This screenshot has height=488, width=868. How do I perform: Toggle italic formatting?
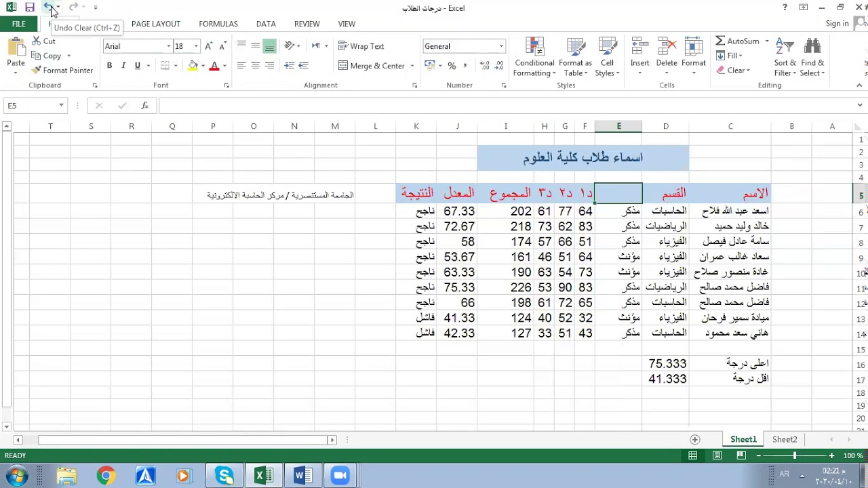[x=123, y=66]
